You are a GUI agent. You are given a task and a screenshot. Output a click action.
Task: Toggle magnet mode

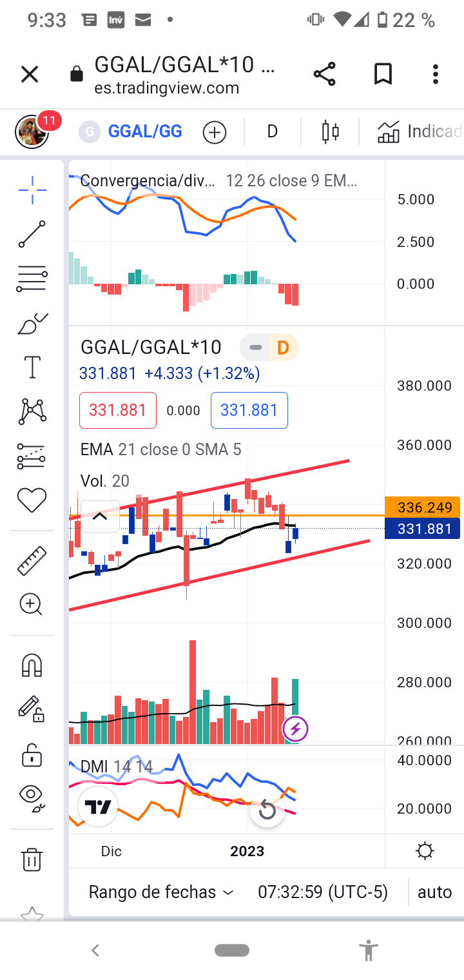(32, 665)
